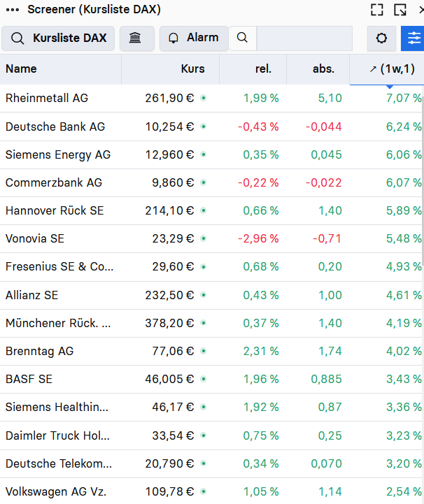Click the fullscreen expand icon

[x=376, y=10]
